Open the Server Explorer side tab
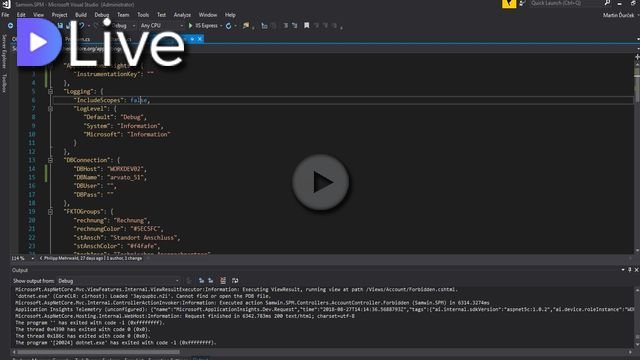Screen dimensions: 640x360 click(4, 51)
